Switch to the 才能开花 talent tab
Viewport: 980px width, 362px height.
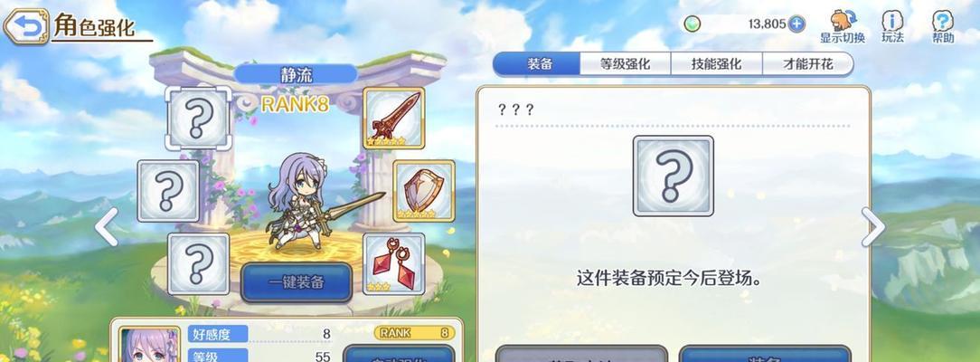click(807, 63)
